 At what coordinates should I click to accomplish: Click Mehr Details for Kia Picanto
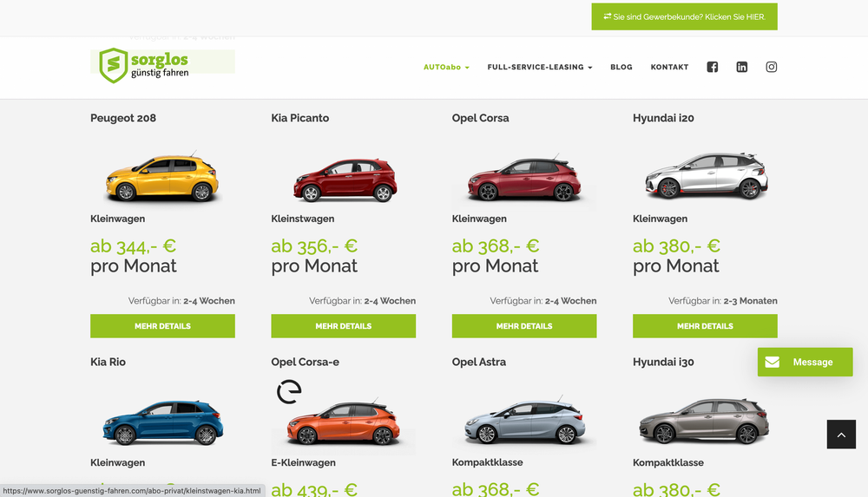point(343,326)
